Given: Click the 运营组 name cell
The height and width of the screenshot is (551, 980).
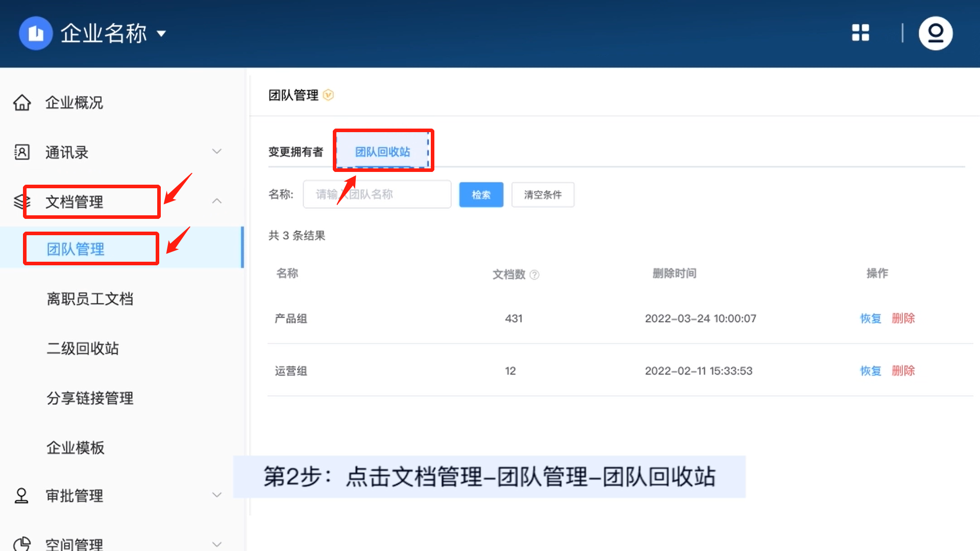Looking at the screenshot, I should 291,371.
